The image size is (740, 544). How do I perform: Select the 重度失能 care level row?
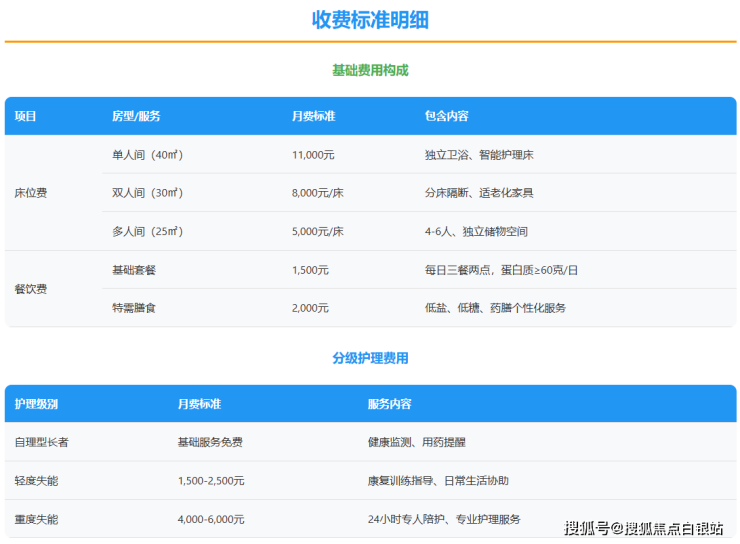tap(36, 519)
